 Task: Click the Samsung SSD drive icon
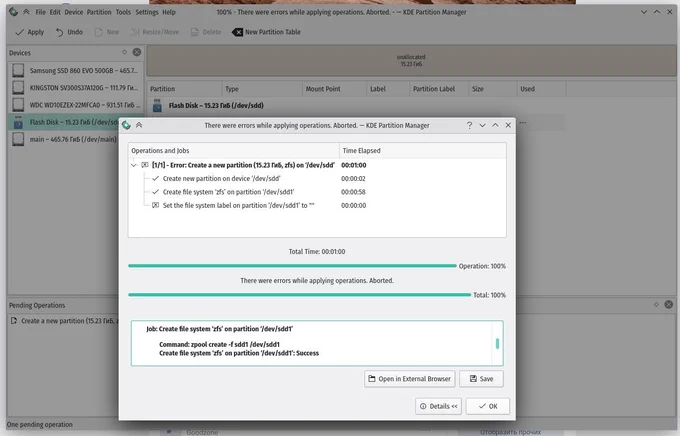click(x=18, y=70)
